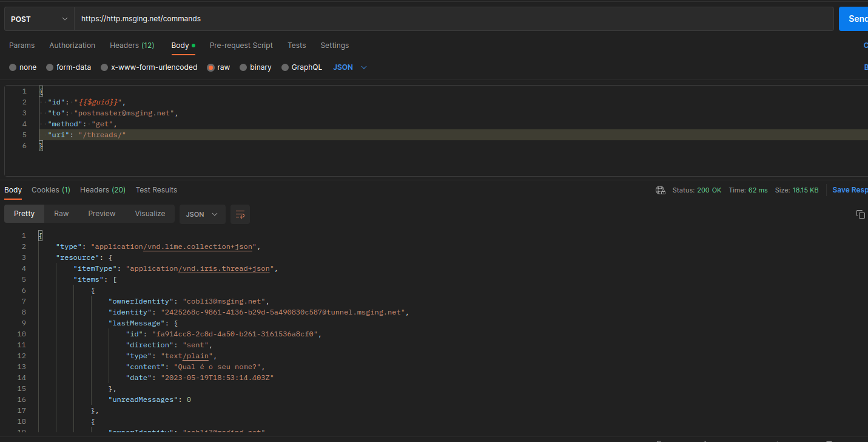Click the Send request button

click(853, 19)
